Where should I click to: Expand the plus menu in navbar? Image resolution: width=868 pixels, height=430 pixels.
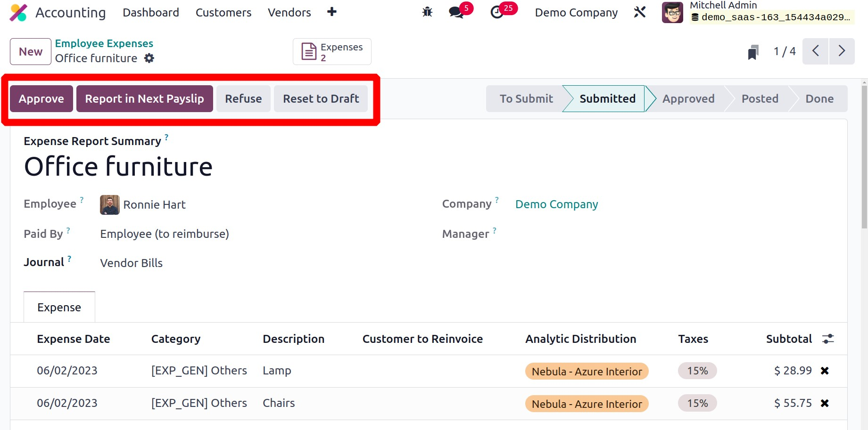[332, 12]
